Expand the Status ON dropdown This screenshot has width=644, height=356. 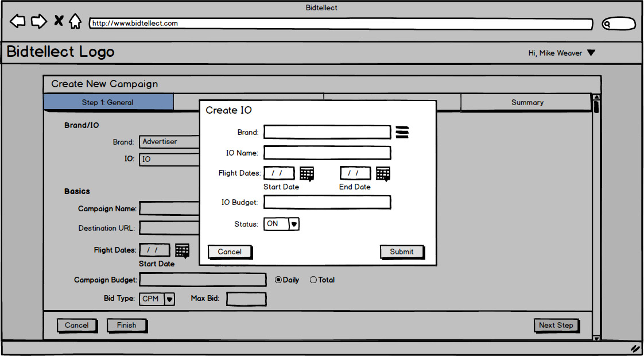(x=293, y=225)
